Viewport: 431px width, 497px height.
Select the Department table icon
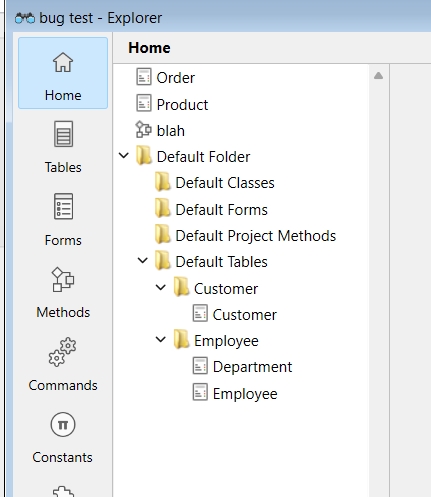(200, 366)
